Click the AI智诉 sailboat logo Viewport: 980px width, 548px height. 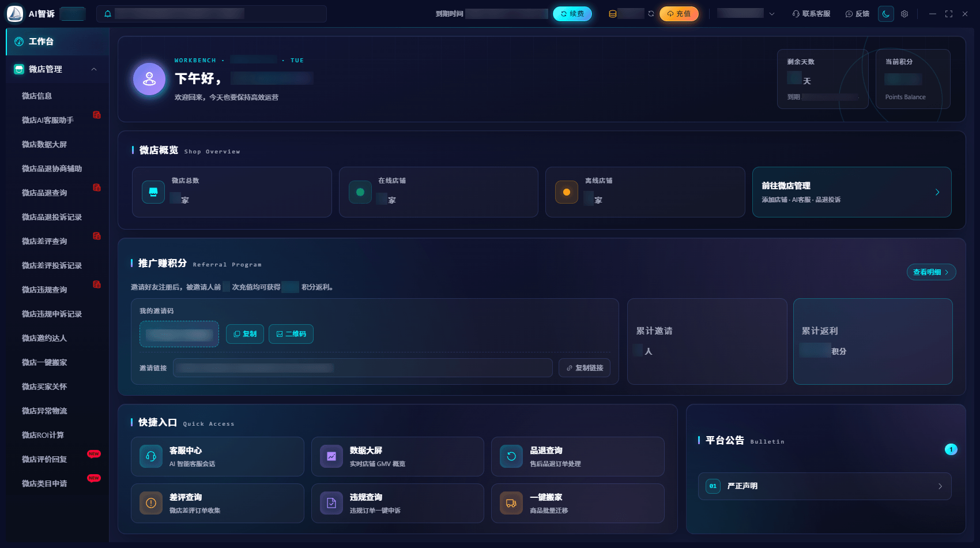(x=15, y=14)
